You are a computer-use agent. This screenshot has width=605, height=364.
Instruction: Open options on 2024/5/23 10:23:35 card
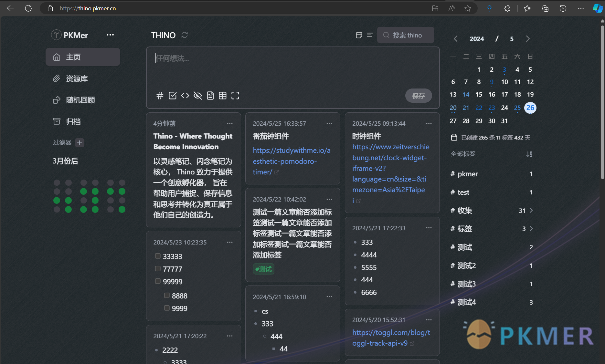click(x=230, y=242)
